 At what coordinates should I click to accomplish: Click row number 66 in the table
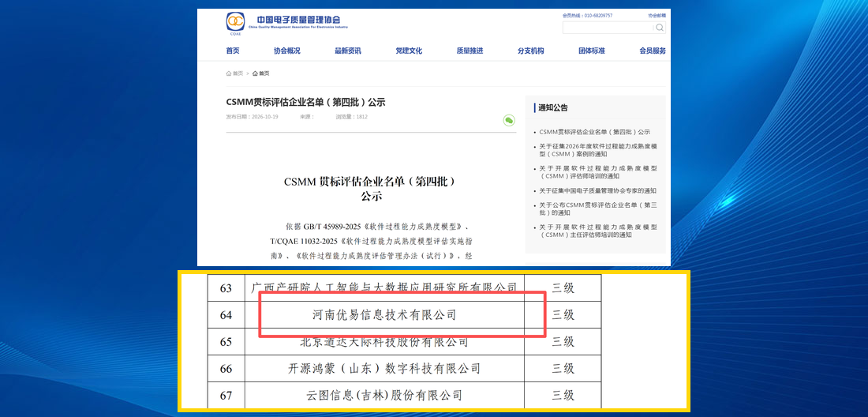click(226, 368)
